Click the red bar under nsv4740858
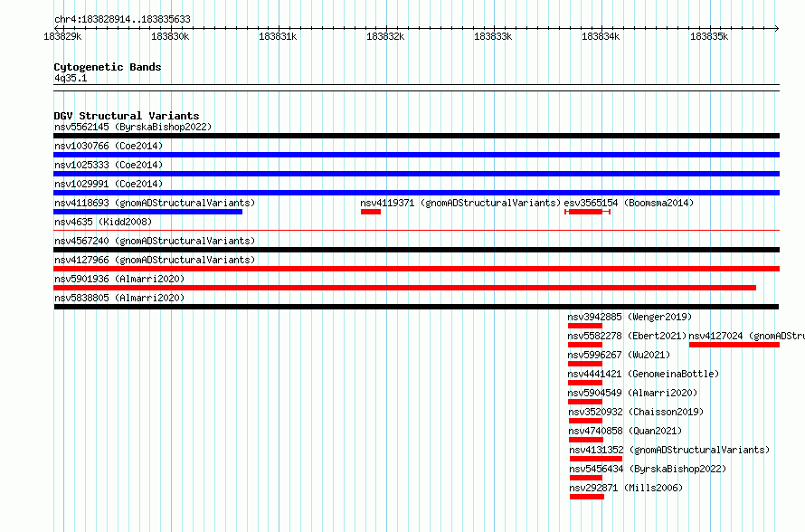This screenshot has width=805, height=532. tap(586, 440)
